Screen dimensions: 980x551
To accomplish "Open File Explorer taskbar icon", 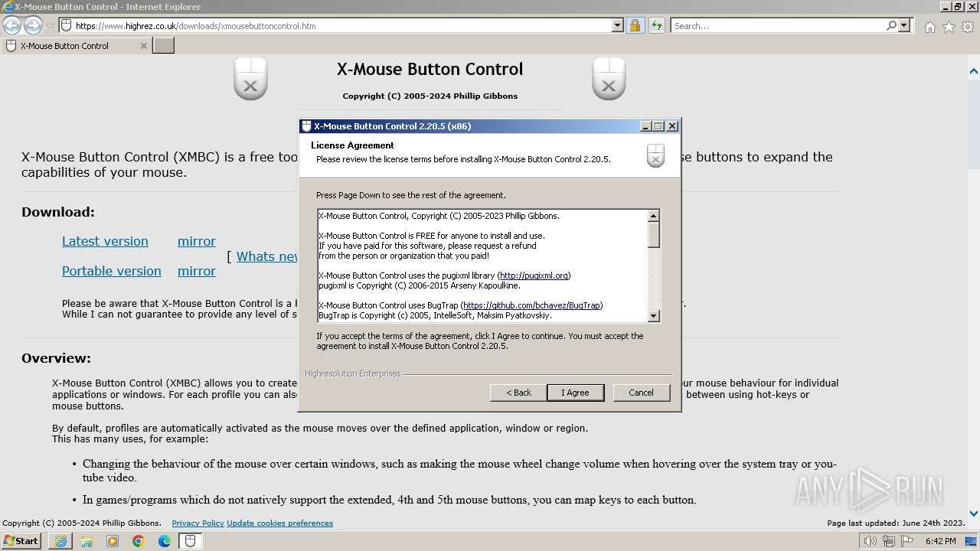I will tap(87, 541).
